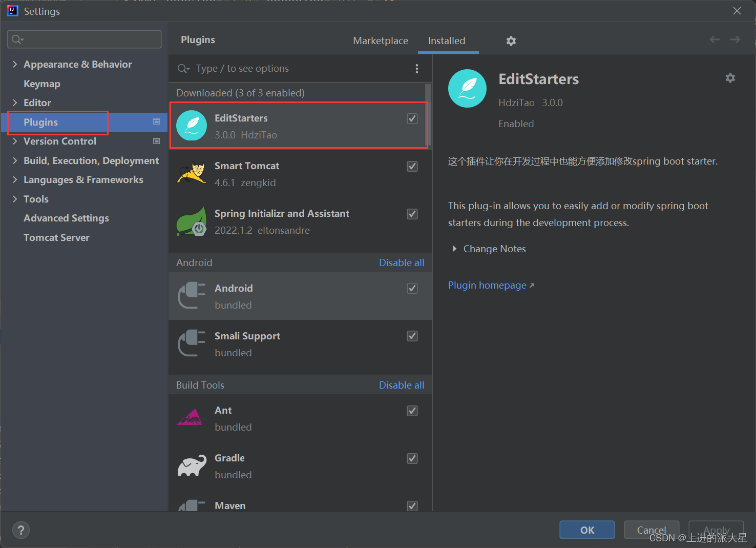Select the Installed tab

point(447,40)
